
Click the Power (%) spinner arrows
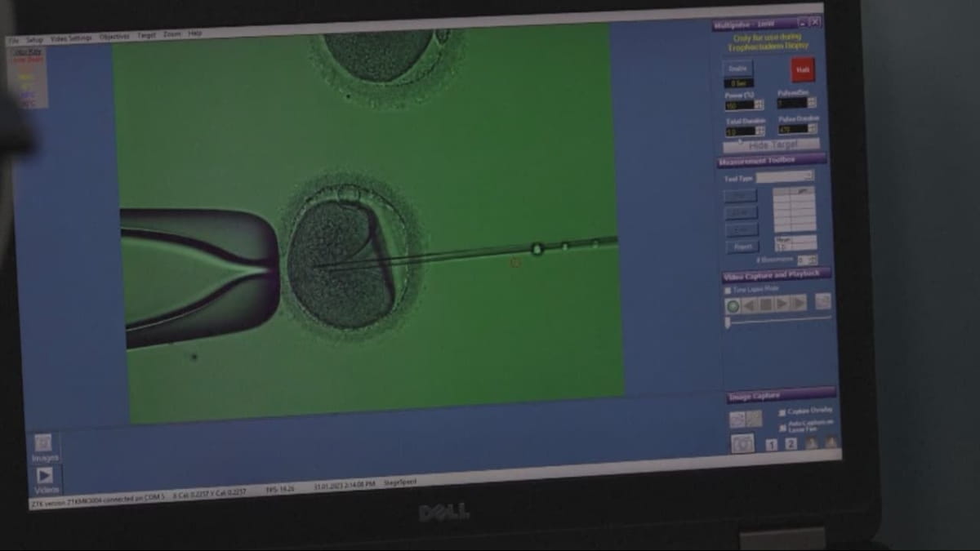point(759,104)
